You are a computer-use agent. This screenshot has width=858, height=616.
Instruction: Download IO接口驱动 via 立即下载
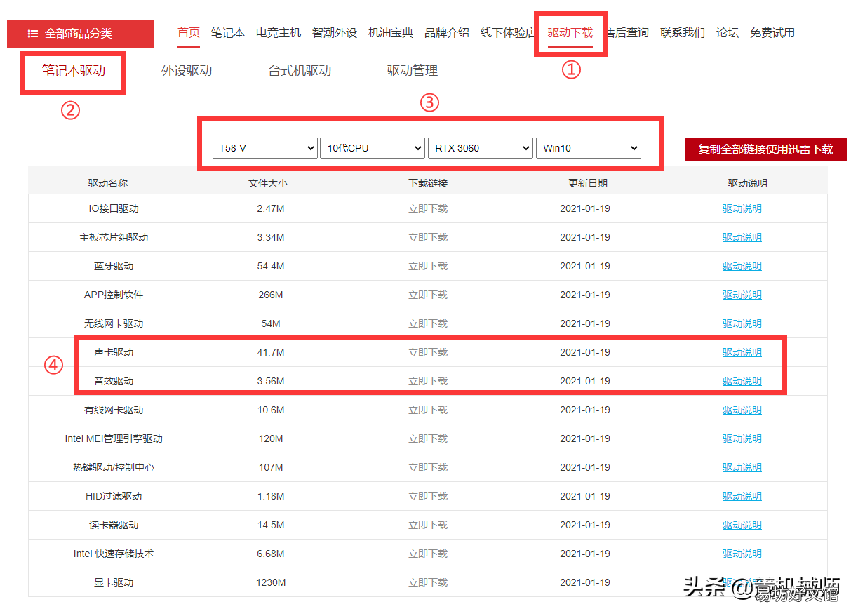pyautogui.click(x=428, y=208)
